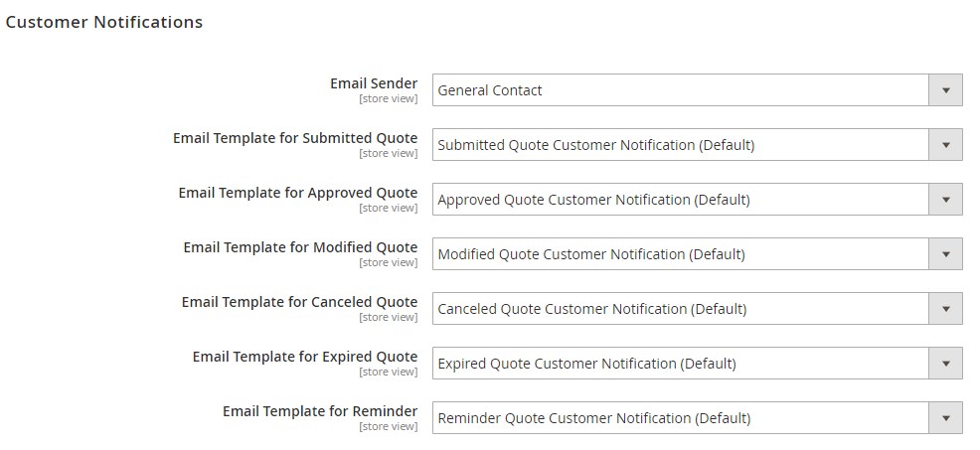Click arrow button for Canceled Quote template

945,309
